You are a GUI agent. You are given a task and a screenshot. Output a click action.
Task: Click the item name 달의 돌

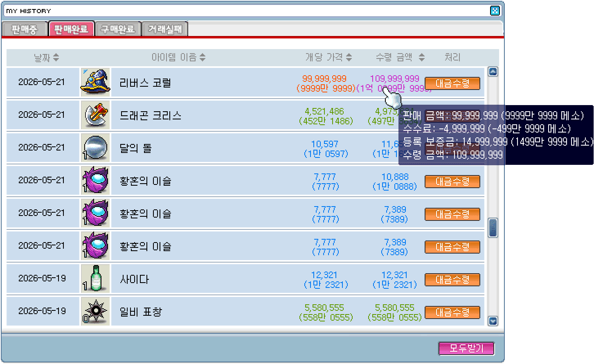click(x=135, y=148)
